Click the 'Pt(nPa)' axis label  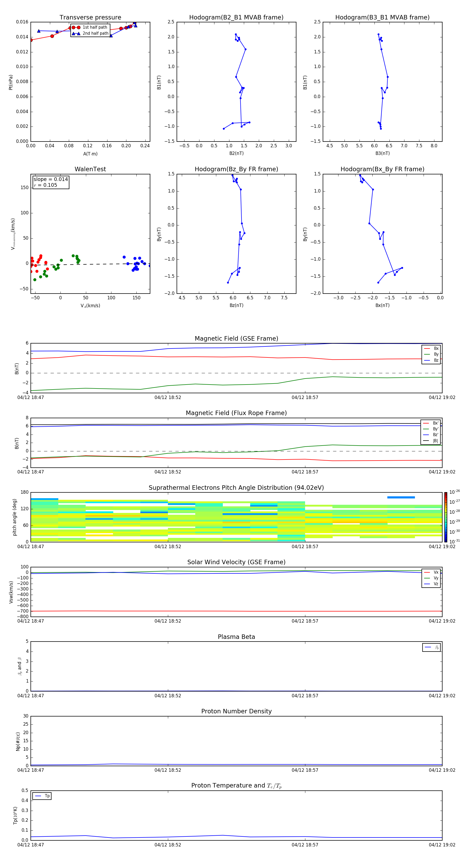click(x=11, y=82)
